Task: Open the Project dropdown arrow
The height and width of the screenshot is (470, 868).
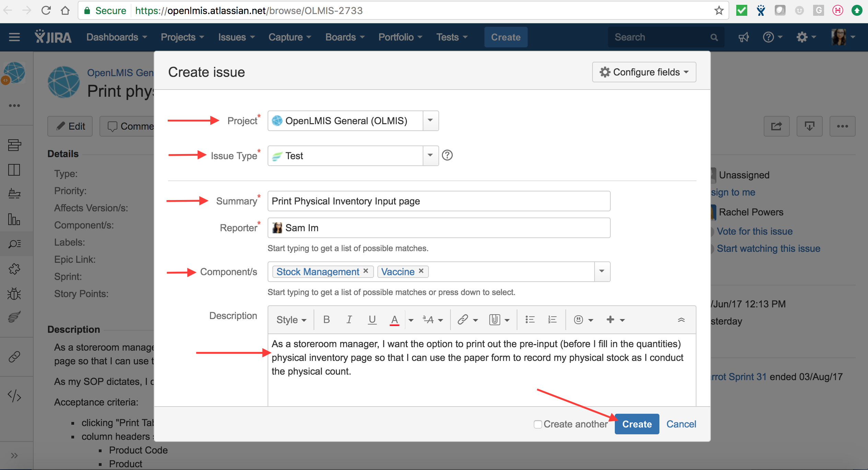Action: coord(430,120)
